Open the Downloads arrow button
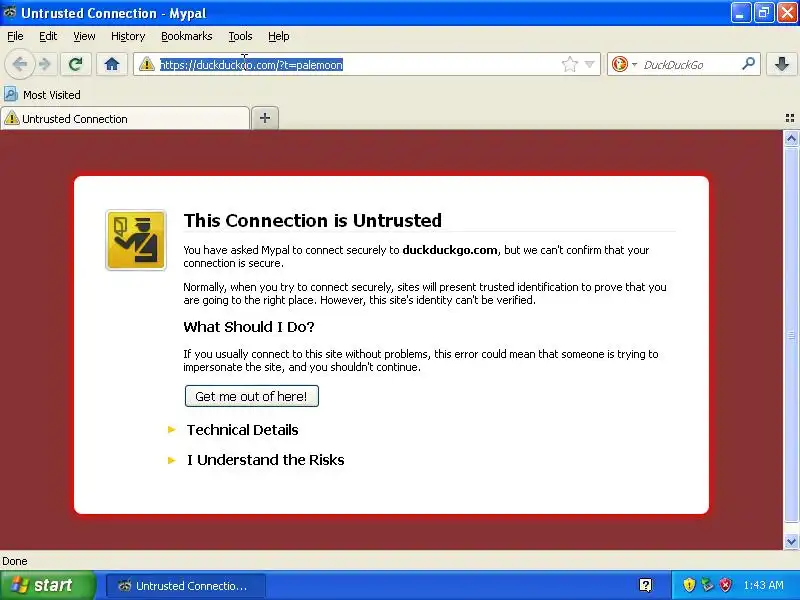The image size is (800, 600). [782, 64]
